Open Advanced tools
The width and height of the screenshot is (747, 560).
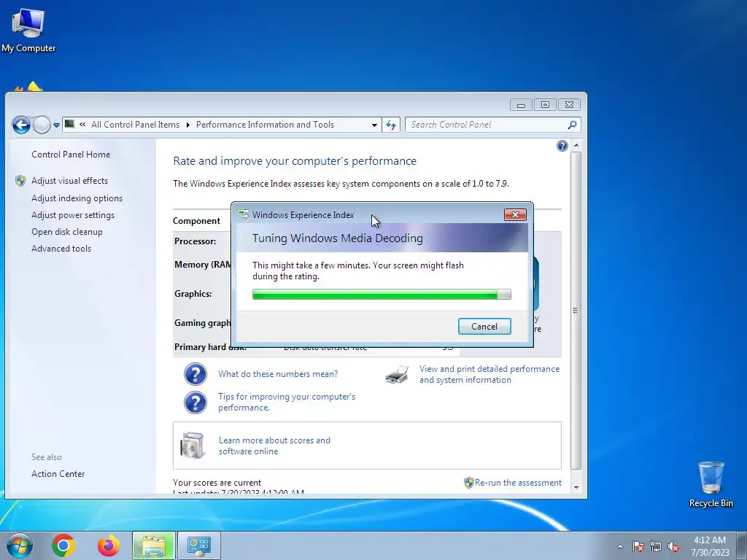61,249
